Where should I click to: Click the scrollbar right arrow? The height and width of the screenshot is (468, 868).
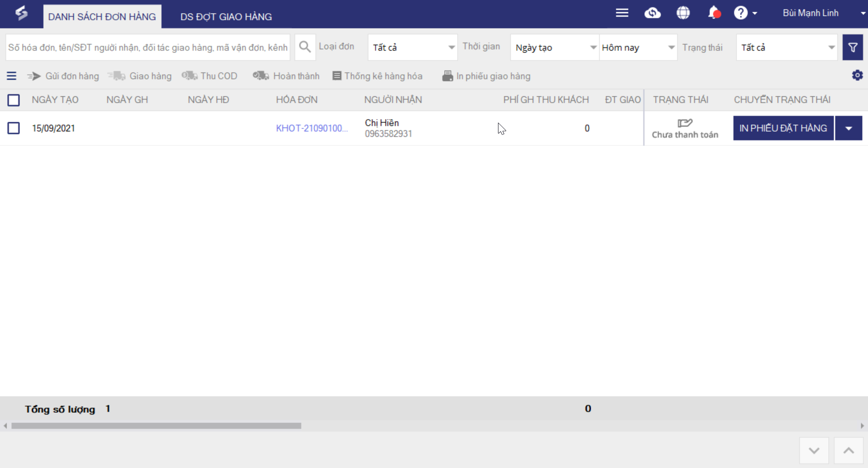tap(862, 426)
